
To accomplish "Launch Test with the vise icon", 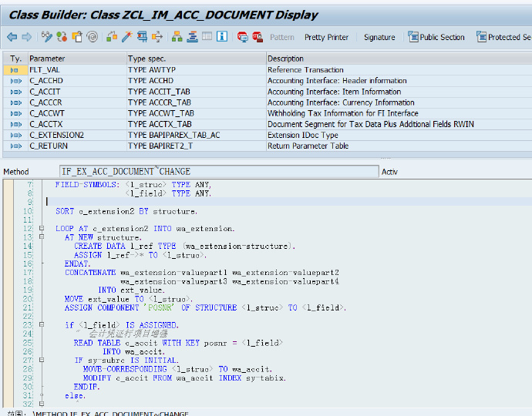I will [142, 37].
